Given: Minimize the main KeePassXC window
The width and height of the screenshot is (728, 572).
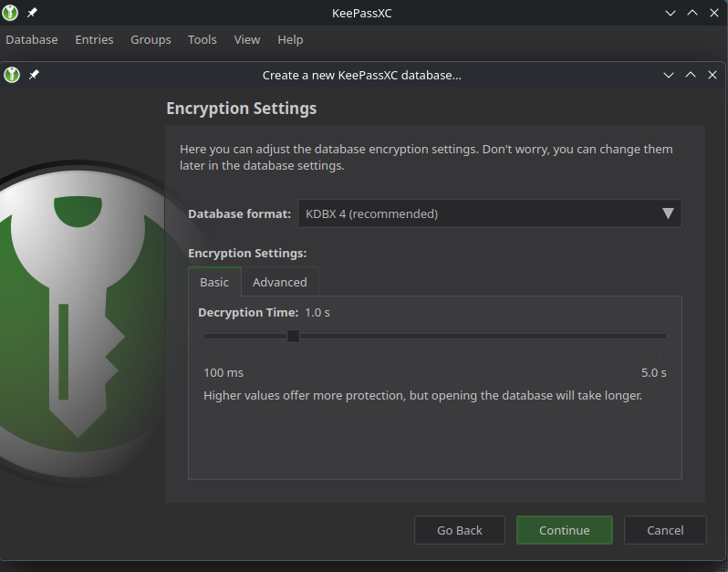Looking at the screenshot, I should coord(671,13).
